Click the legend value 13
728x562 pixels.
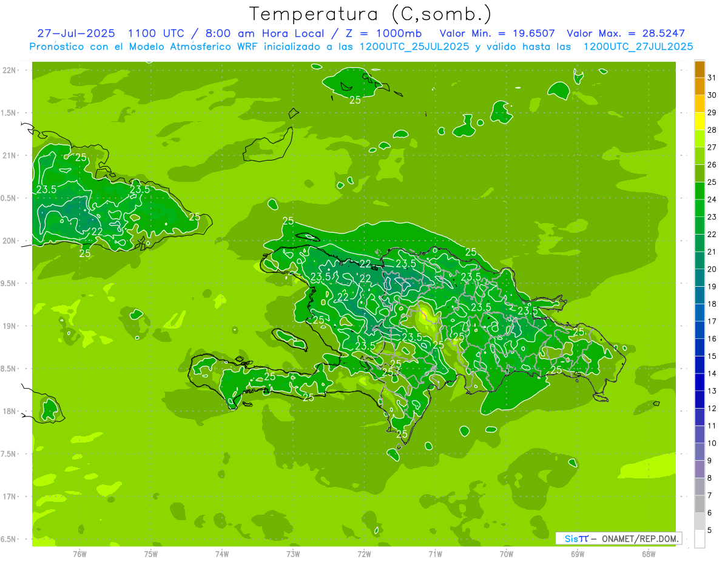(712, 391)
